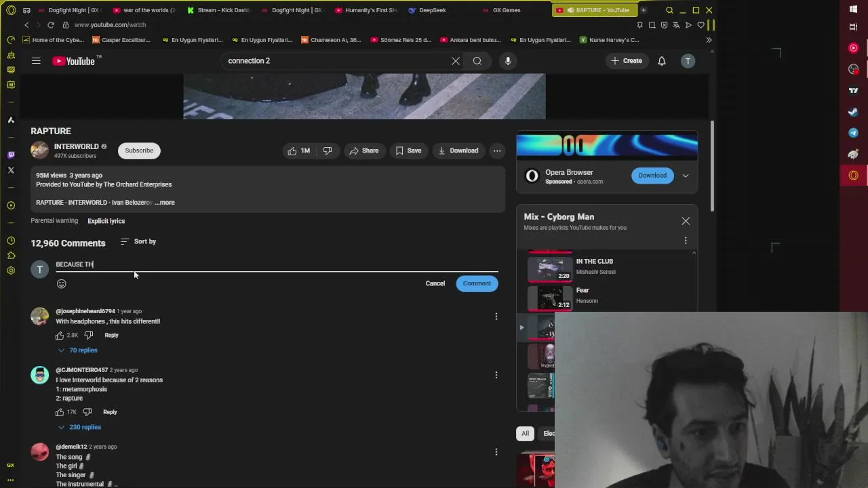Viewport: 868px width, 488px height.
Task: Click the Download button under video
Action: point(458,150)
